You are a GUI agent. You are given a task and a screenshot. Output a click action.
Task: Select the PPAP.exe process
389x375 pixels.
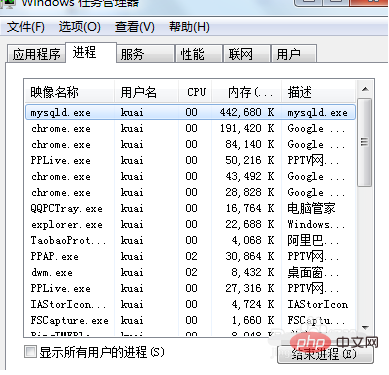pyautogui.click(x=190, y=256)
